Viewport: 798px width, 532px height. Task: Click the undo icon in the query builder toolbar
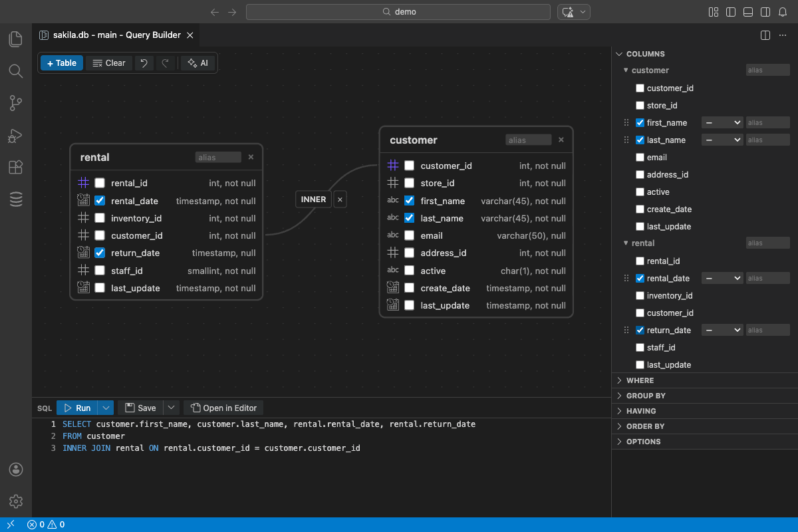coord(144,63)
